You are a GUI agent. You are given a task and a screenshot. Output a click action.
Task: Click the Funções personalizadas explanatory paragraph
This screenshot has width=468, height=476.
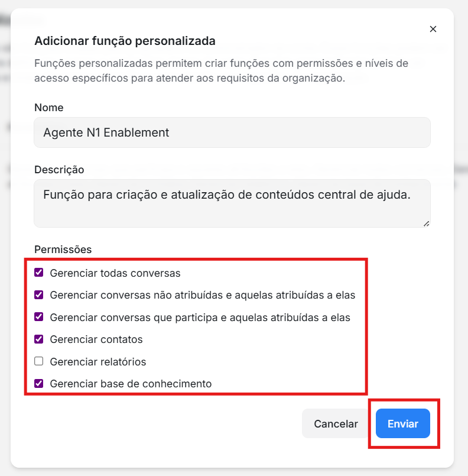pyautogui.click(x=221, y=70)
